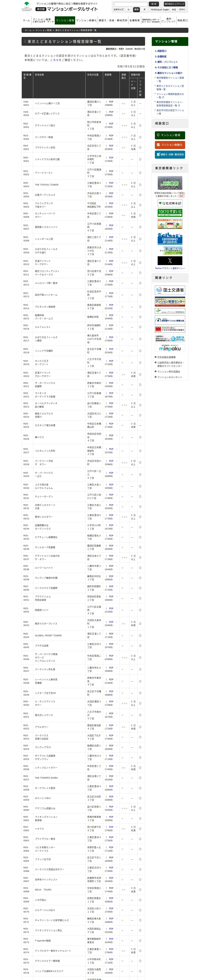
Task: Open 住宅金融支援機構 link
Action: pos(166,357)
